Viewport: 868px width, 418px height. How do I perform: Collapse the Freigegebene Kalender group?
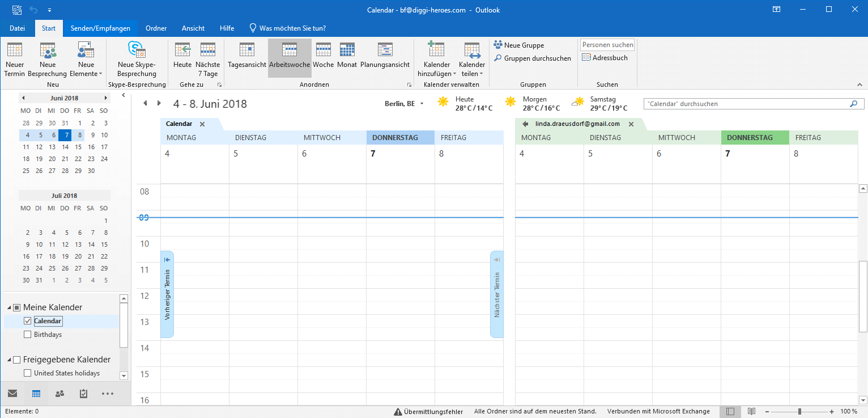click(x=9, y=360)
